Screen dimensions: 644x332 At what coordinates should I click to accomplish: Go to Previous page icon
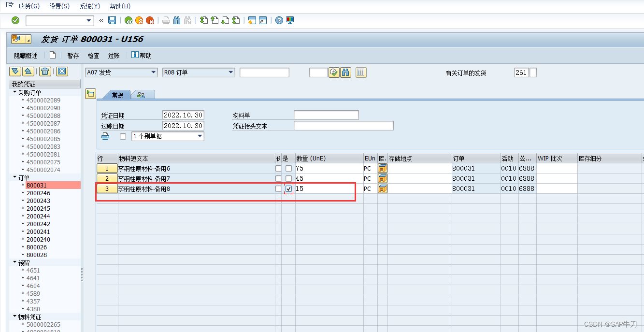coord(215,20)
